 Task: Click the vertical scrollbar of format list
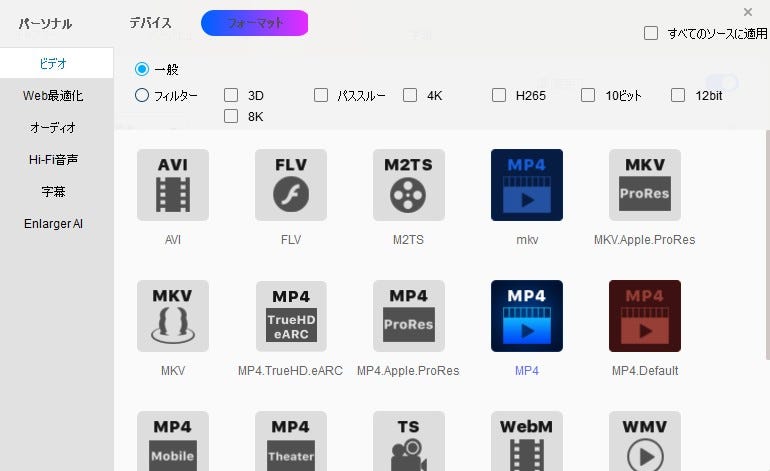point(767,245)
